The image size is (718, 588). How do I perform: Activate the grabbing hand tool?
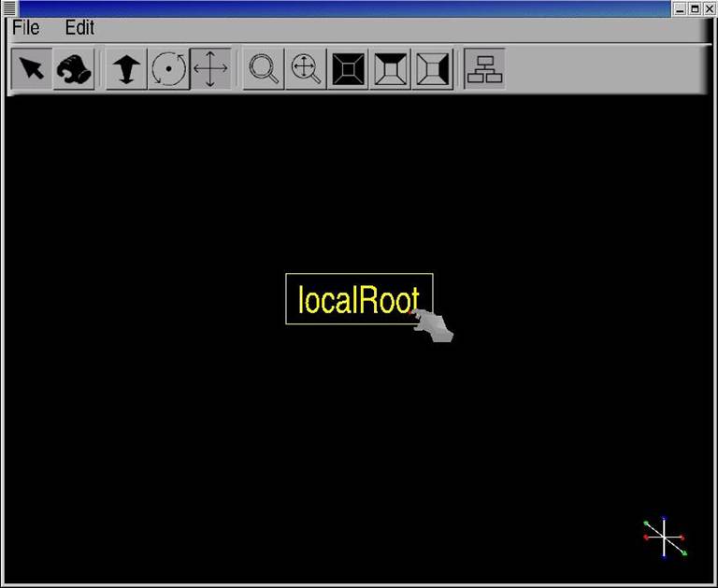[x=74, y=68]
